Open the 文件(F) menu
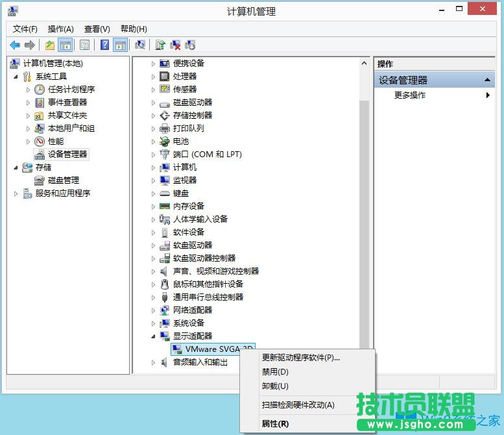The height and width of the screenshot is (435, 504). (25, 29)
